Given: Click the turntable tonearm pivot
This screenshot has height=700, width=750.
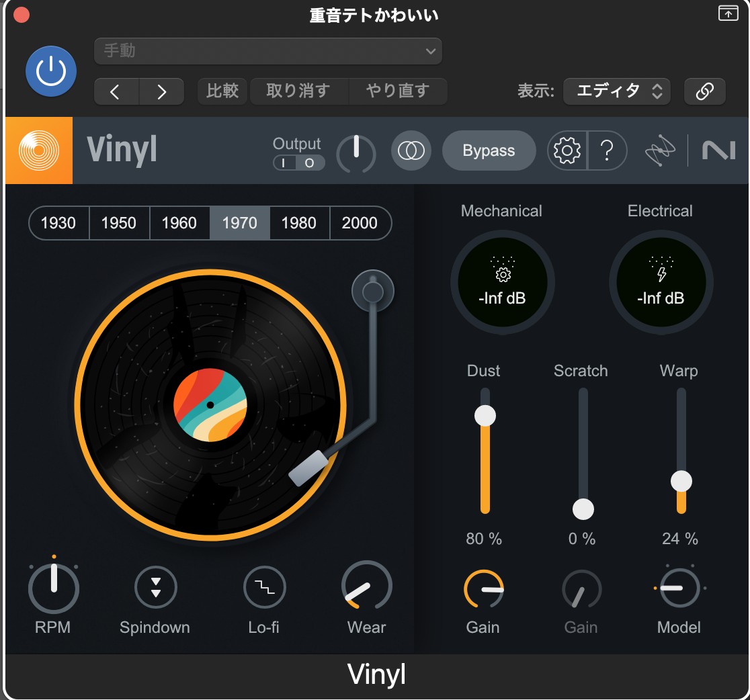Looking at the screenshot, I should point(372,291).
